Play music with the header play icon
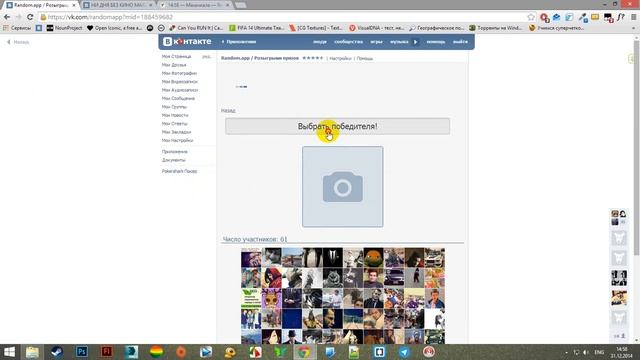This screenshot has height=360, width=640. point(416,42)
